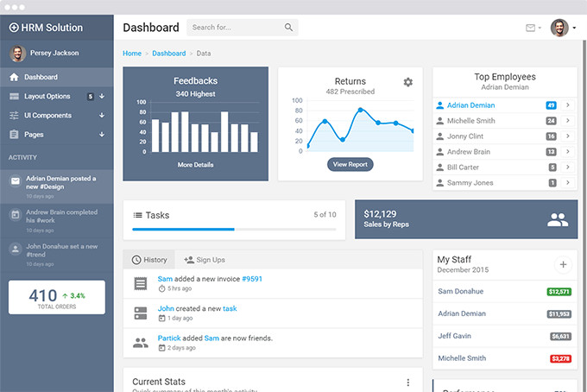Switch to the Sign Ups tab

pyautogui.click(x=205, y=260)
